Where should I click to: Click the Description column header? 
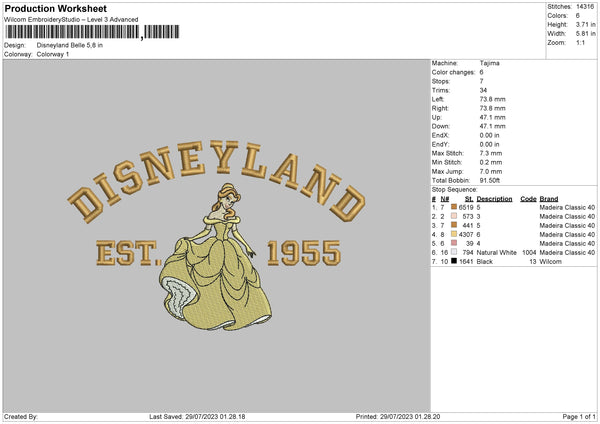tap(494, 198)
